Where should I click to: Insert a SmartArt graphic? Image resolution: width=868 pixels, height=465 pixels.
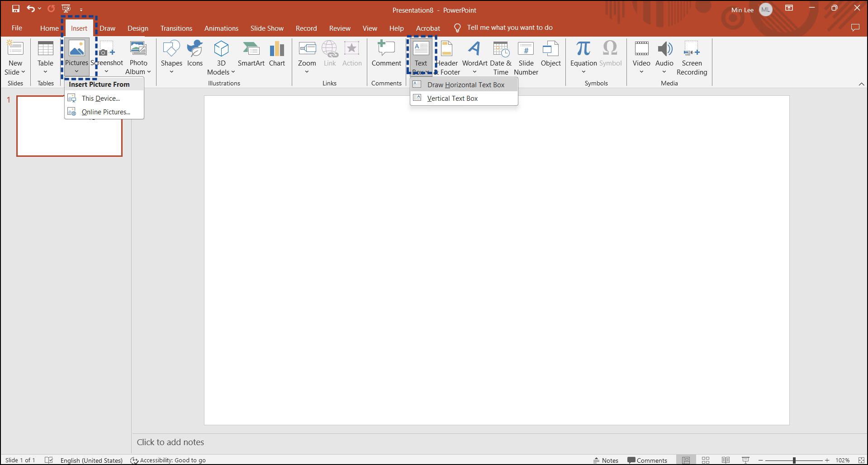pyautogui.click(x=251, y=54)
